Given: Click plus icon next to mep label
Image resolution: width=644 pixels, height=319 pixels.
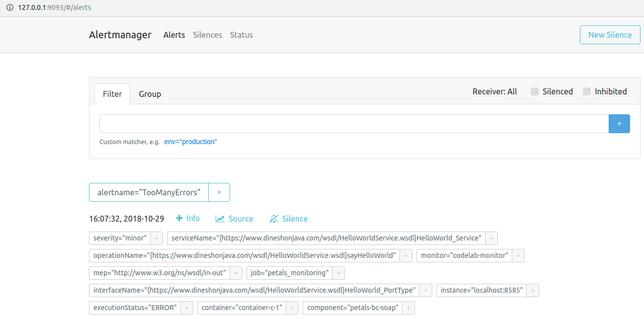Looking at the screenshot, I should click(236, 273).
